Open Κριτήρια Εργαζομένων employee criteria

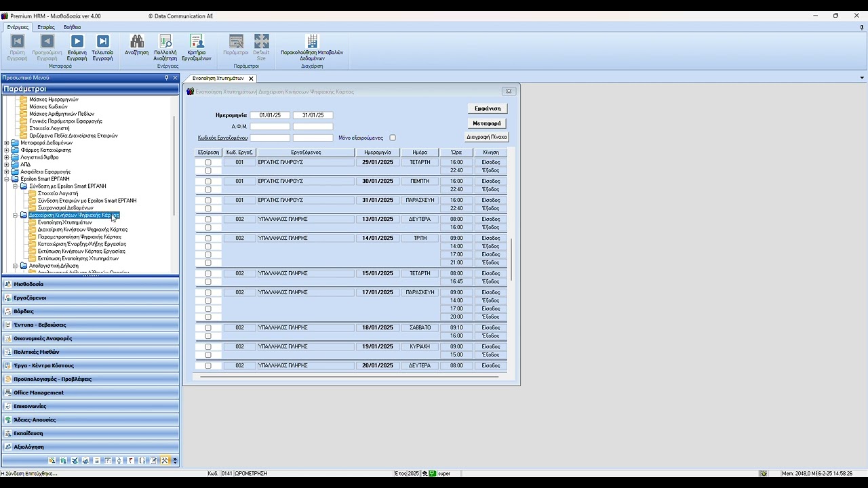point(197,48)
